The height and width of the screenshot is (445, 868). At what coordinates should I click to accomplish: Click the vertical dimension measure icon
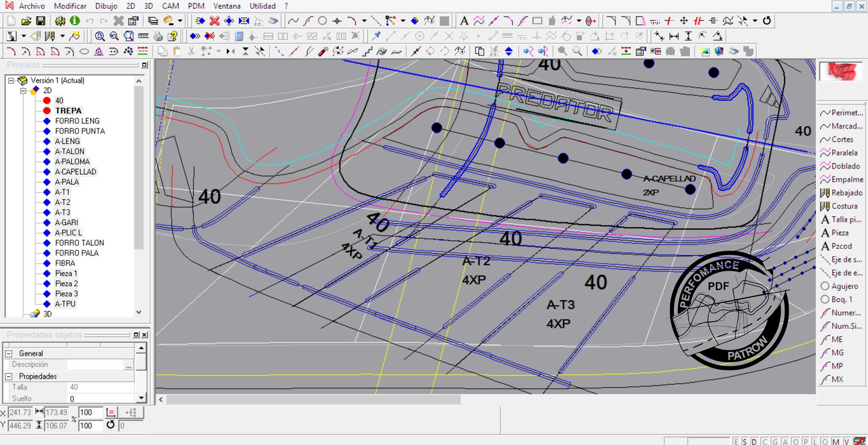coord(688,36)
